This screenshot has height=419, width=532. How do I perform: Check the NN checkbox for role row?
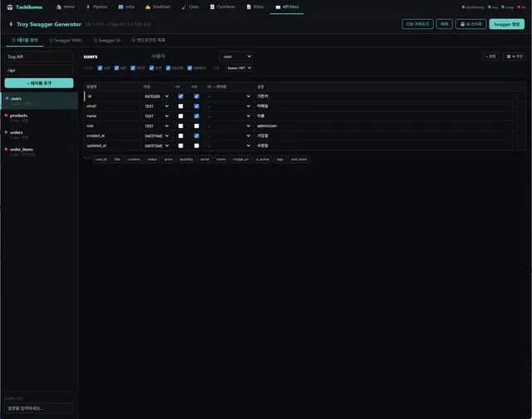[196, 126]
